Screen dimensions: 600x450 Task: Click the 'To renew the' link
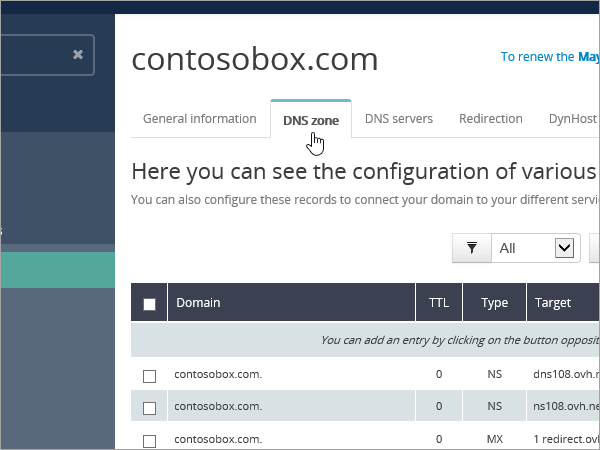538,57
